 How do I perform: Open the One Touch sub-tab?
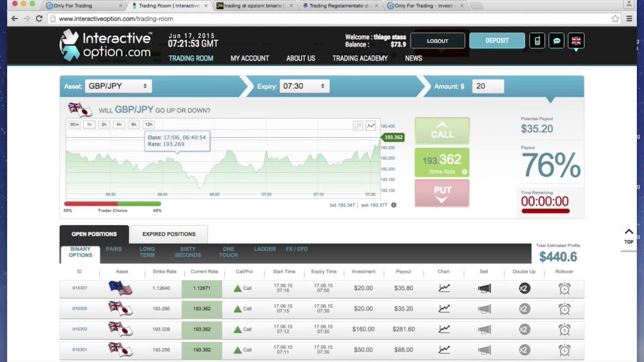pyautogui.click(x=228, y=252)
